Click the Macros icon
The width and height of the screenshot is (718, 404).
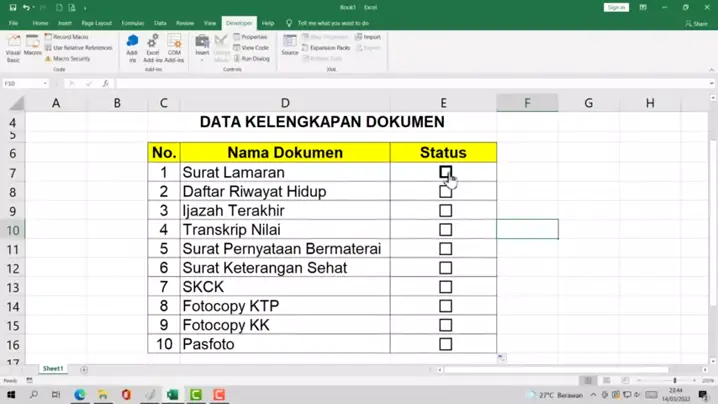point(33,48)
